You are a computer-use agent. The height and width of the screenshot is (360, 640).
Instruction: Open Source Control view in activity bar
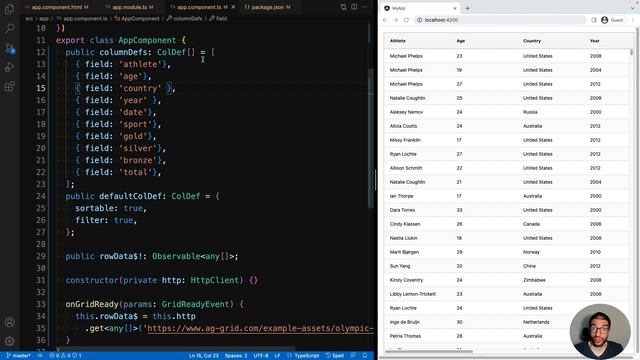pyautogui.click(x=9, y=48)
